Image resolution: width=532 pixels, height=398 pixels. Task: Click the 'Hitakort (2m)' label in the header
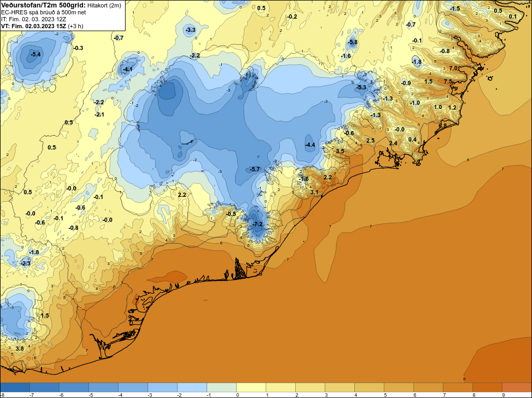104,5
